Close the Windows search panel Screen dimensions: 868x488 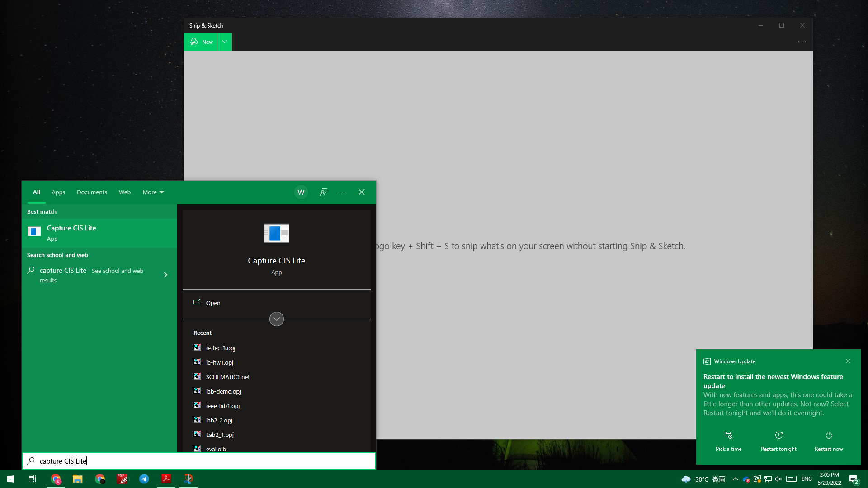click(x=362, y=192)
